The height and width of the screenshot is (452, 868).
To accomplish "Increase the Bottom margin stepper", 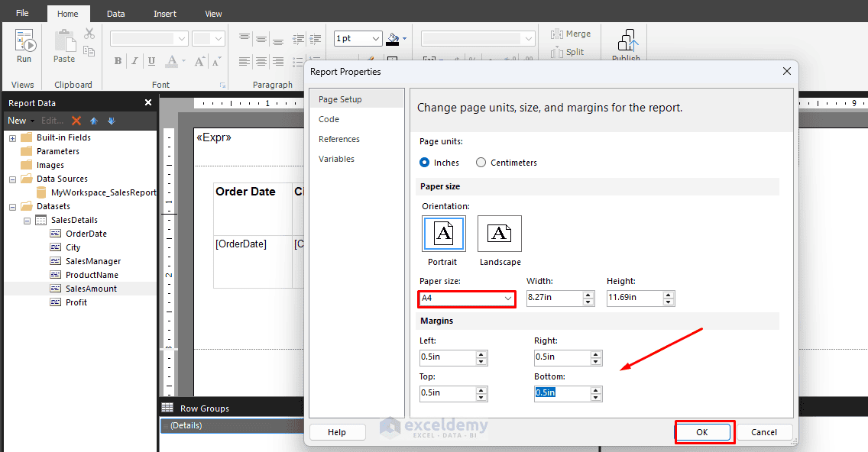I will 596,390.
